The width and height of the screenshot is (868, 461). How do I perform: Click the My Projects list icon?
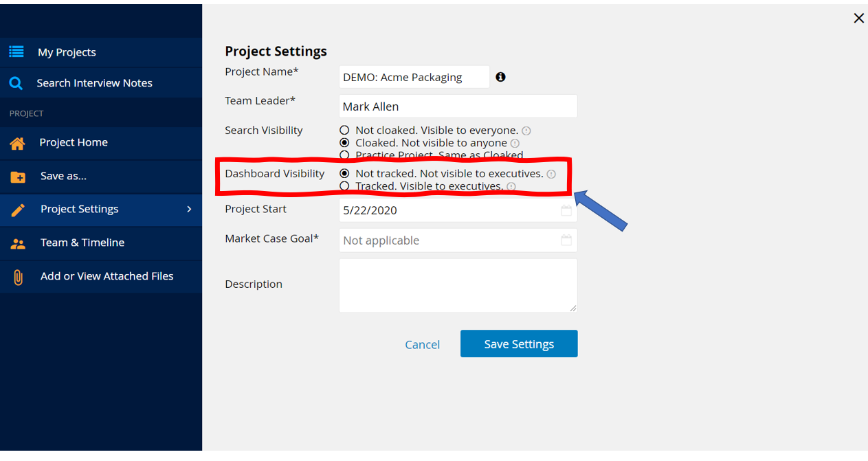pyautogui.click(x=16, y=52)
